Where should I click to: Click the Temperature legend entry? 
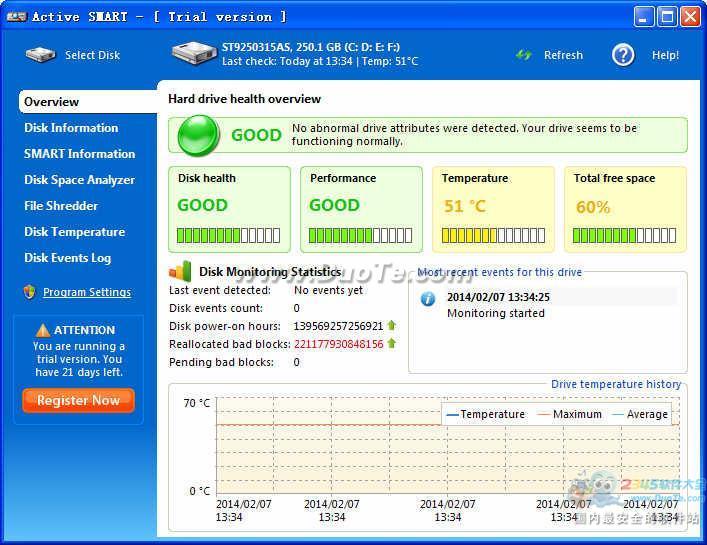tap(485, 414)
